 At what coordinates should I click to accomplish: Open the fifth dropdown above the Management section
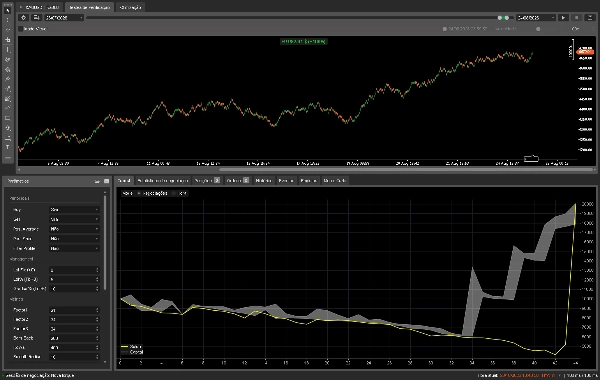click(x=75, y=248)
